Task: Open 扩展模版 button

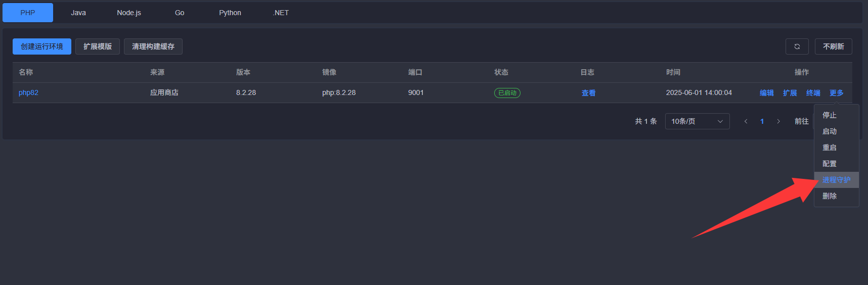Action: click(x=98, y=46)
